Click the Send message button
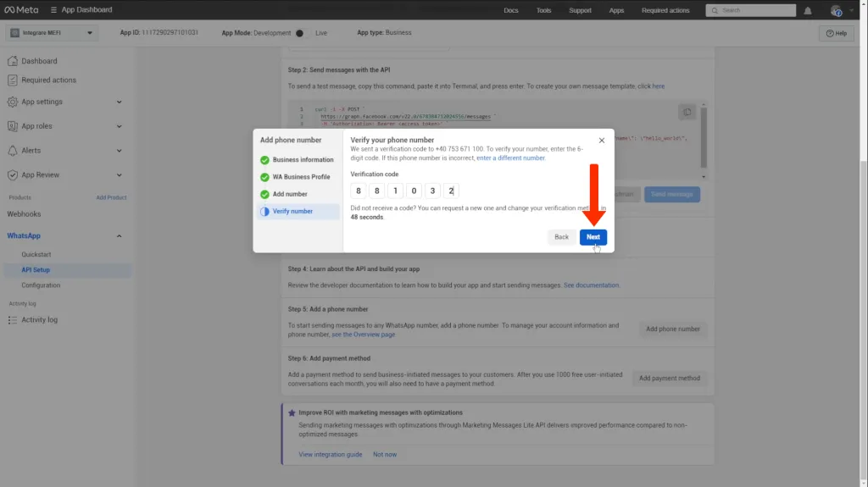 pos(672,194)
